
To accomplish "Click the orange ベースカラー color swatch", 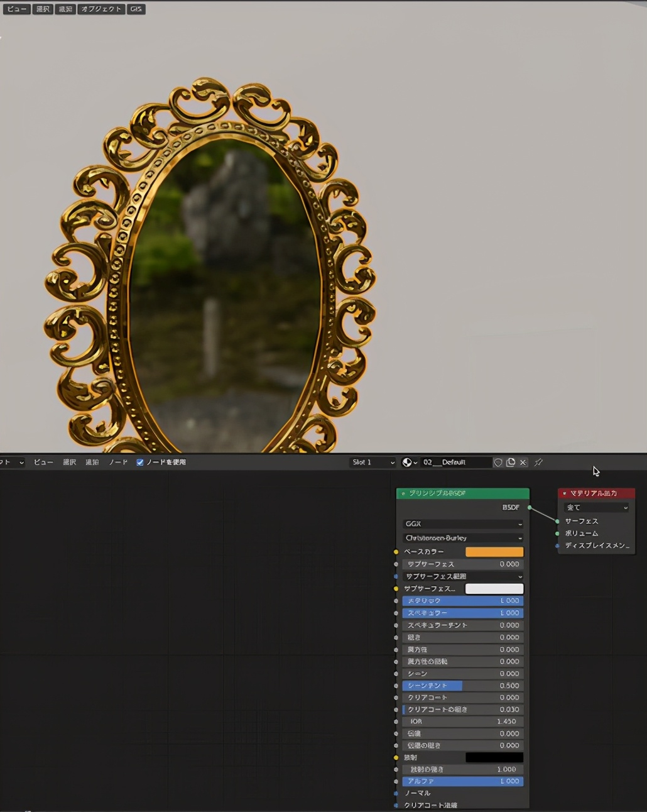I will pos(494,552).
